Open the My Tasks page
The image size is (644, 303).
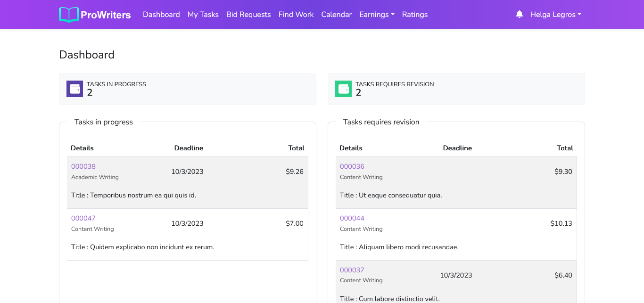click(x=203, y=15)
